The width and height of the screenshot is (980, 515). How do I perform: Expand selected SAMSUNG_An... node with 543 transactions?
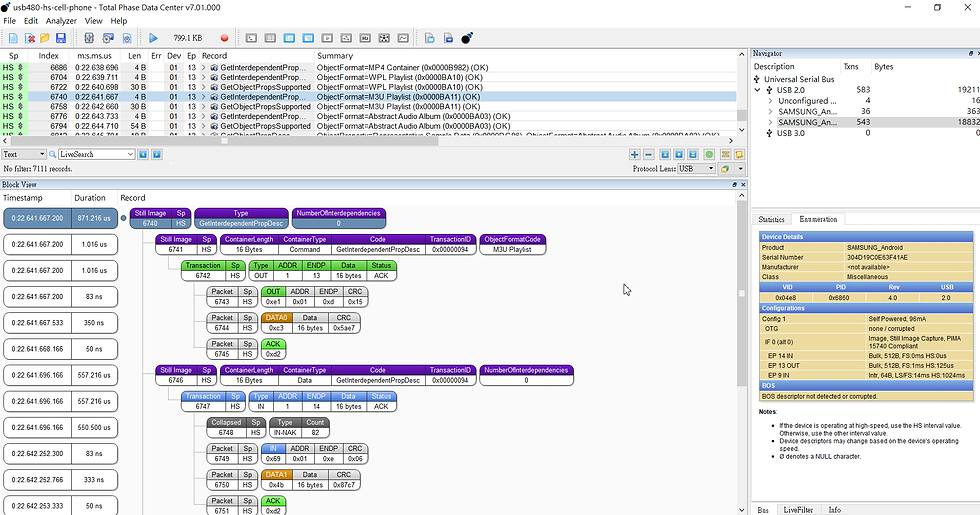click(x=770, y=122)
